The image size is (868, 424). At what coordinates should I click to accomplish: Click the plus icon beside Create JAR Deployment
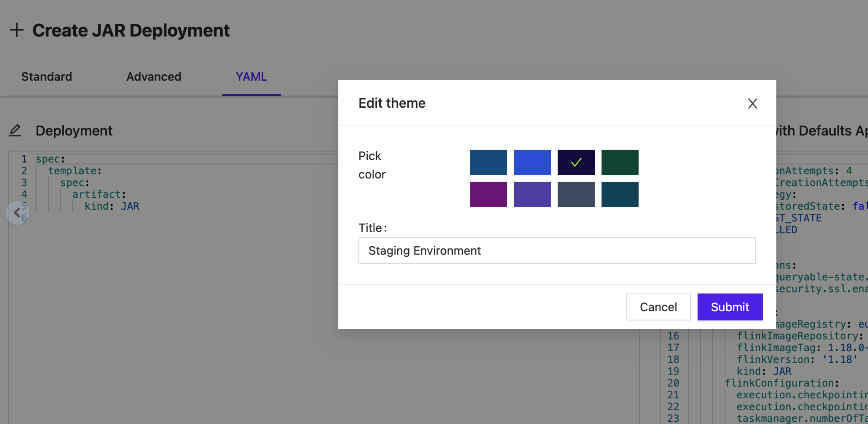(17, 30)
